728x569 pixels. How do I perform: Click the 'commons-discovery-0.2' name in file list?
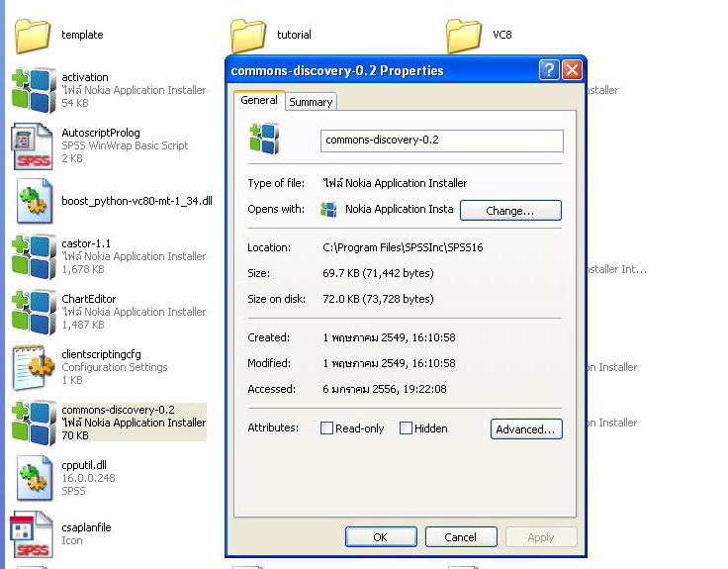tap(118, 410)
